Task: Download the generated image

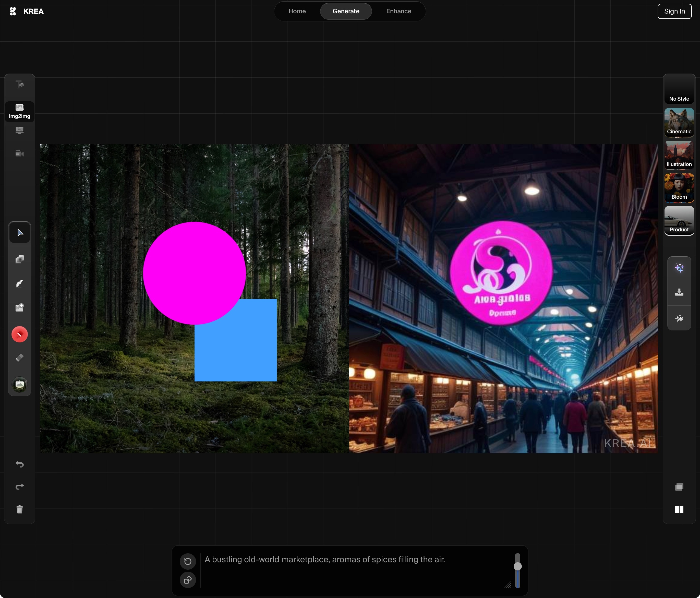Action: click(x=679, y=293)
